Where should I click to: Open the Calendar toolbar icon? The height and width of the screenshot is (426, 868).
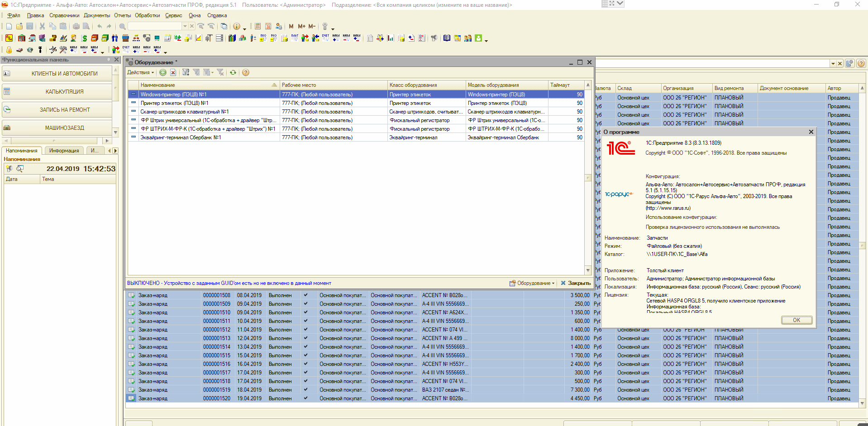coord(268,26)
